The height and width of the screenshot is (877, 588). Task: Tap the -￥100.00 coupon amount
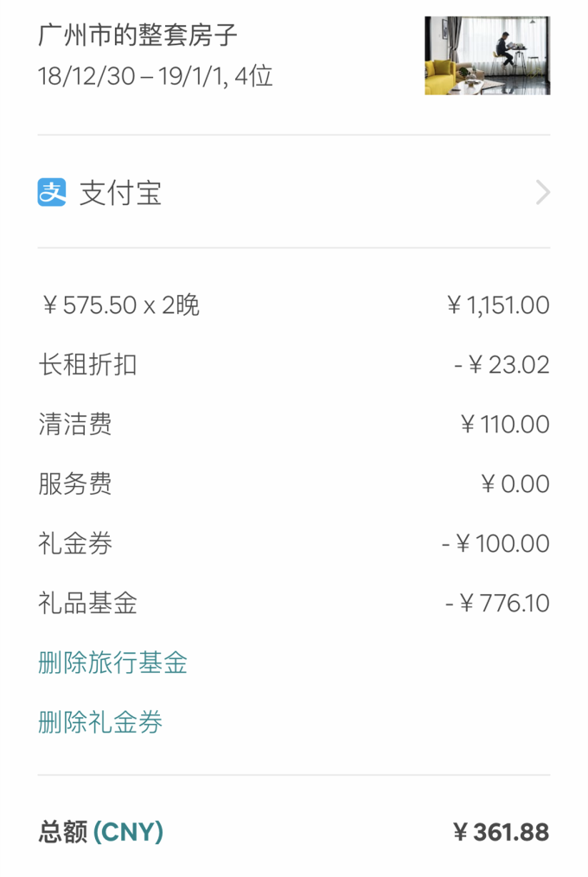coord(495,544)
